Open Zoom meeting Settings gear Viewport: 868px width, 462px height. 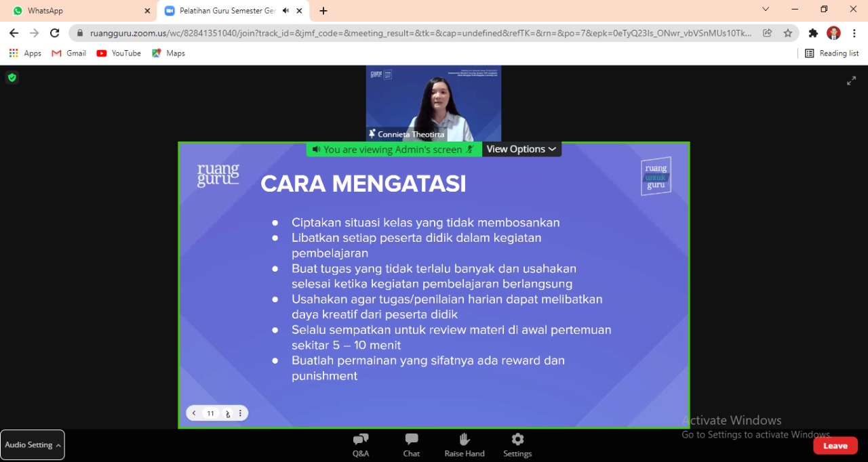click(517, 445)
